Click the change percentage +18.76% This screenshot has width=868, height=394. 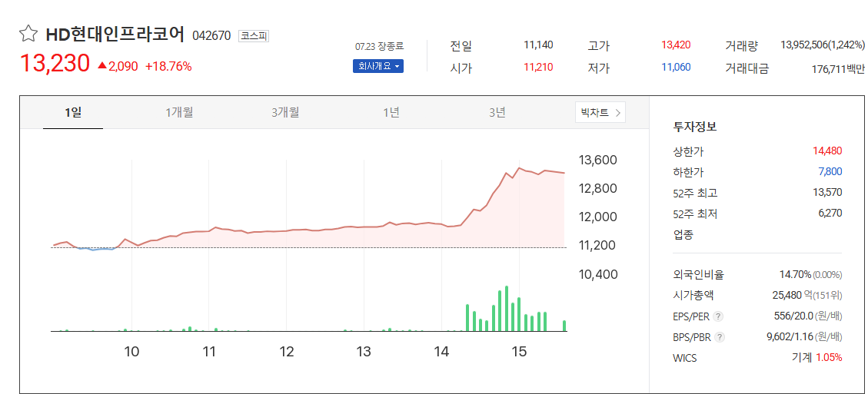(x=168, y=66)
